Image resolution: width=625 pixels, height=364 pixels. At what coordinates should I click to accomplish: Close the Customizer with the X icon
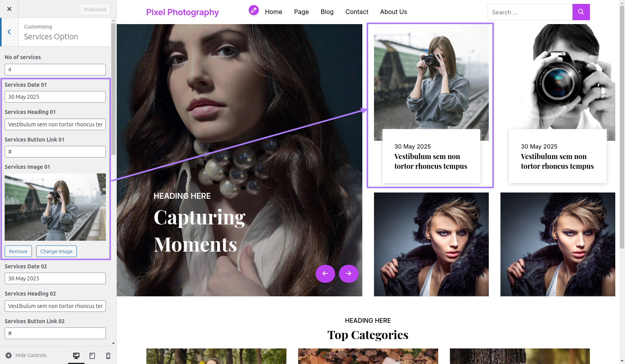pos(9,9)
